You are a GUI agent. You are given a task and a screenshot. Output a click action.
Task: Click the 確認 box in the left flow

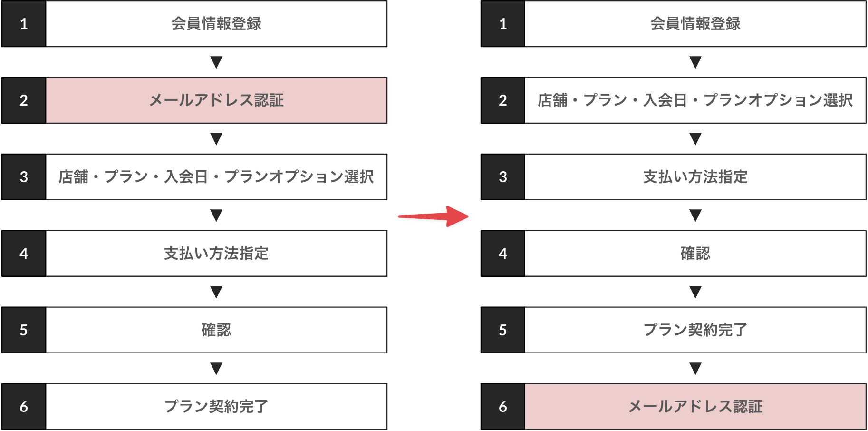pyautogui.click(x=216, y=330)
